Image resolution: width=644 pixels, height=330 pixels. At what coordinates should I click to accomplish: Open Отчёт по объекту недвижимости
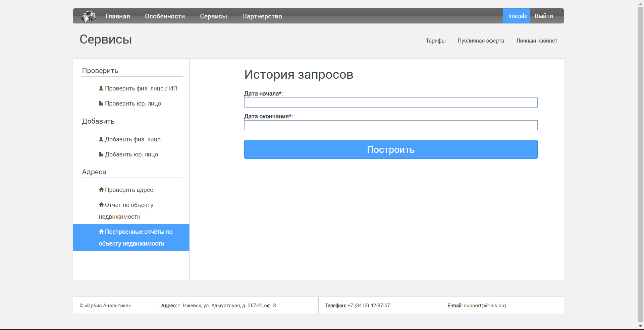(x=126, y=211)
